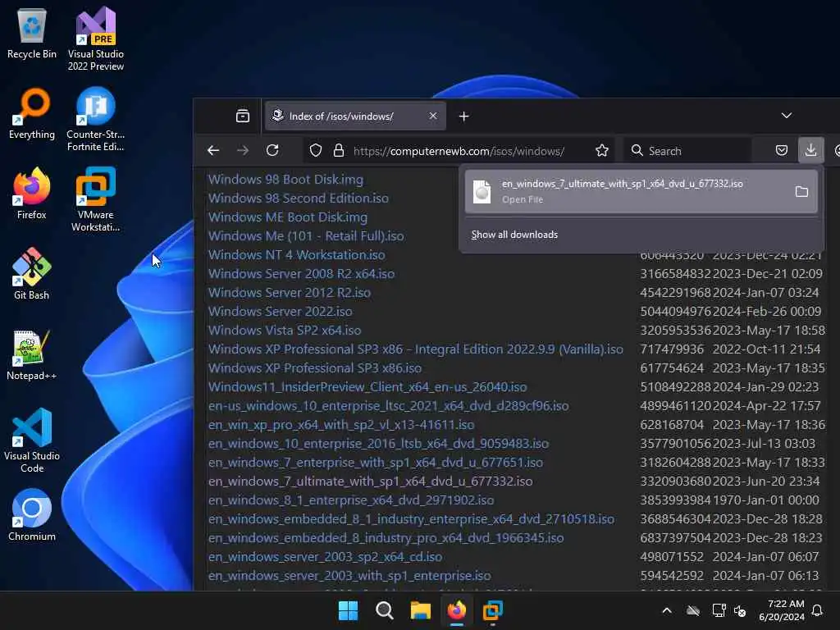Open Windows Server 2008 R2 x64.iso link

coord(301,274)
